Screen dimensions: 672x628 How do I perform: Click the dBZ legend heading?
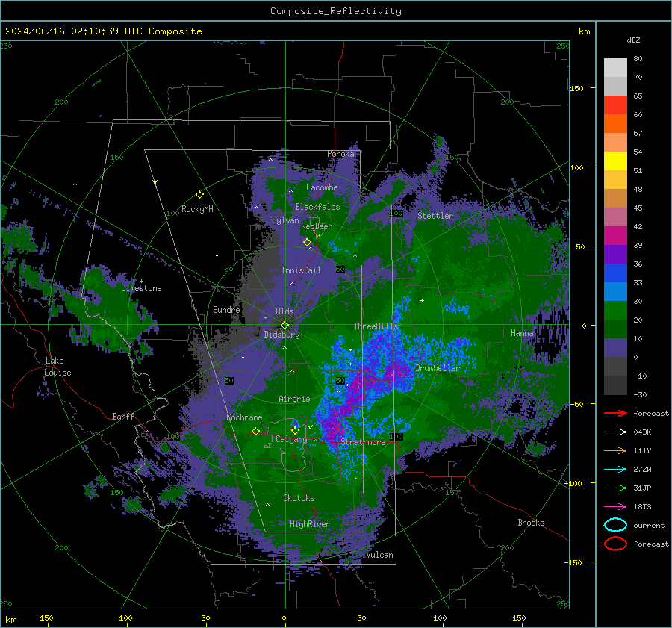(633, 40)
